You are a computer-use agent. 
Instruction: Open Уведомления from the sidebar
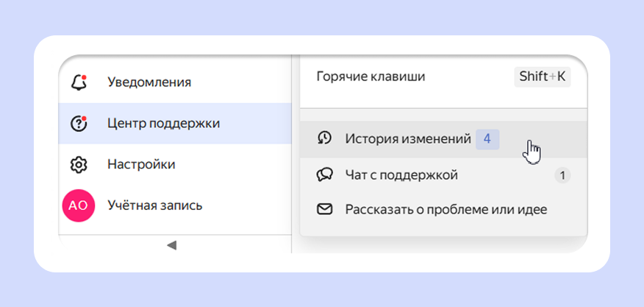(149, 82)
